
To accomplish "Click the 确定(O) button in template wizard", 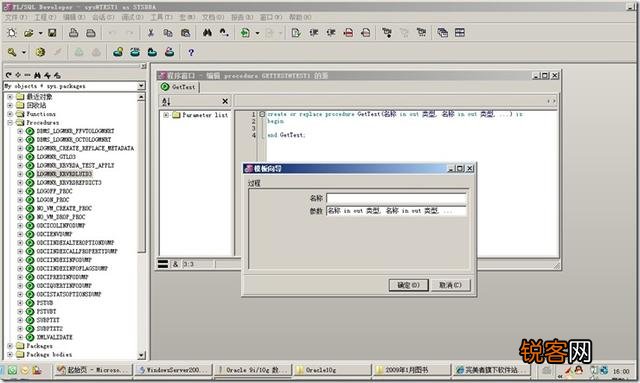I will (x=408, y=285).
